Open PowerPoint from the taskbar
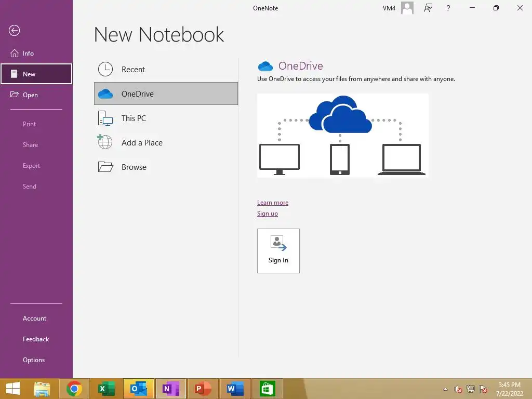 tap(203, 389)
